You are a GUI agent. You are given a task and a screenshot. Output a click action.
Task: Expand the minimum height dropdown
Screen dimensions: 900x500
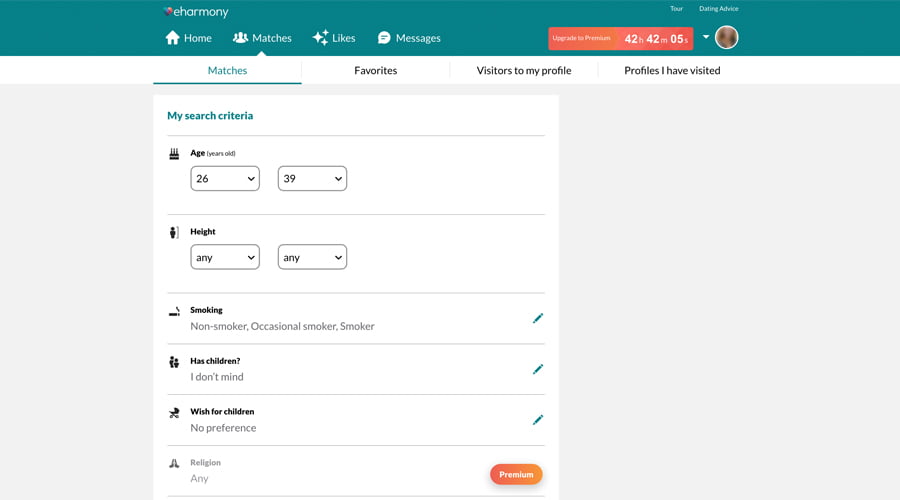(225, 257)
